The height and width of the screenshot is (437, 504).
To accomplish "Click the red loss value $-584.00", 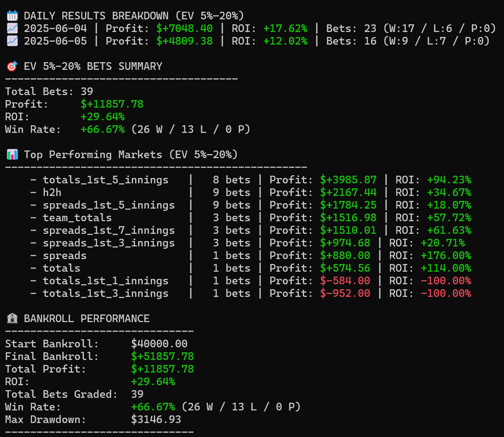I will (345, 281).
